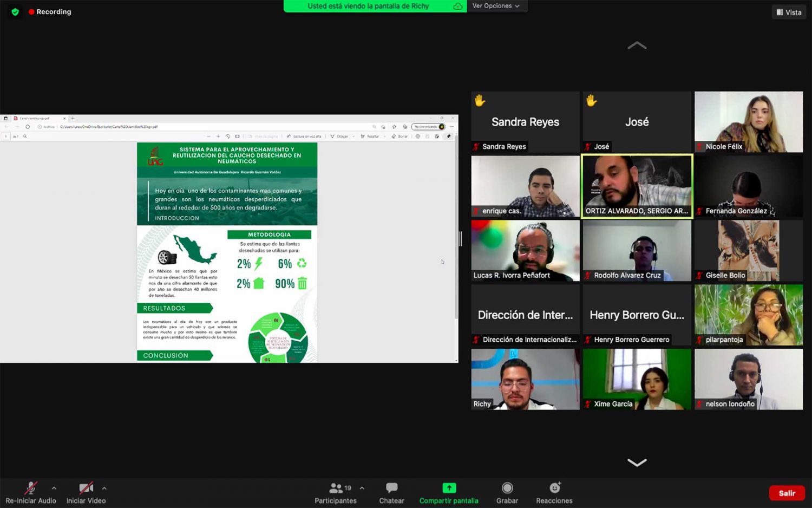Start recording with Grabar
Image resolution: width=812 pixels, height=508 pixels.
coord(507,493)
